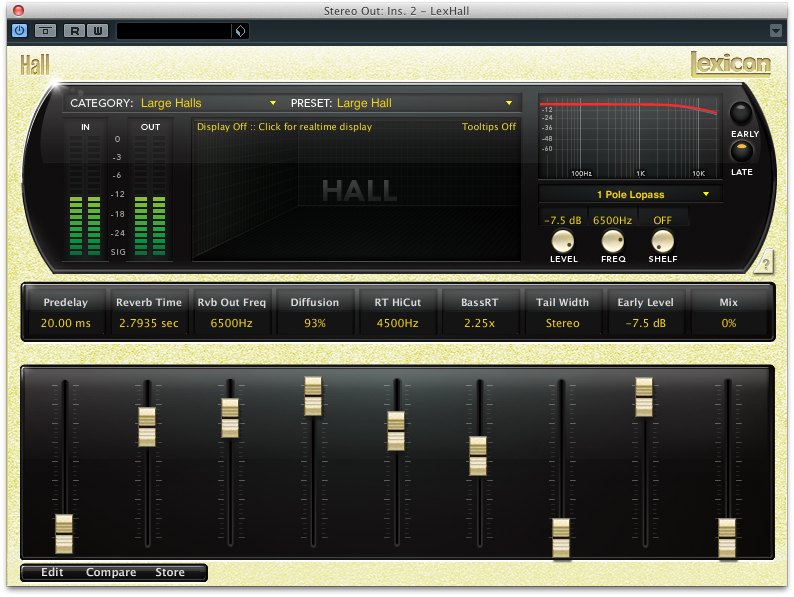Toggle the plugin power bypass button
Screen dimensions: 794x597
[19, 30]
